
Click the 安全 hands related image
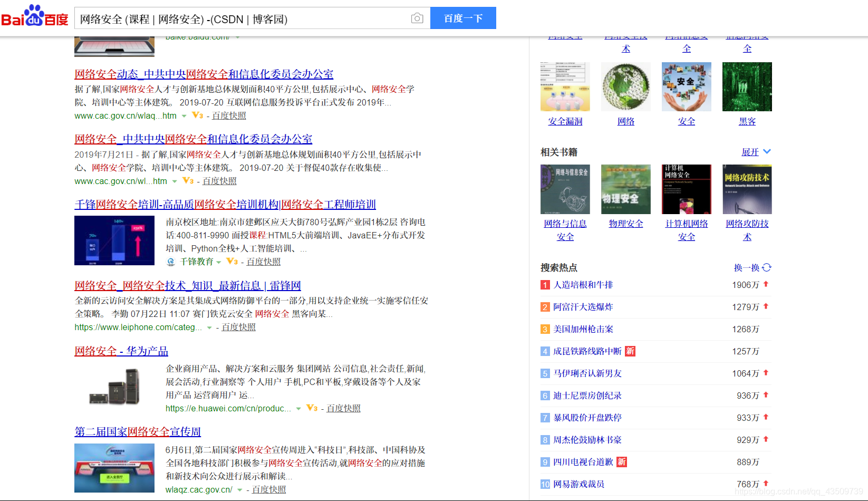[687, 86]
